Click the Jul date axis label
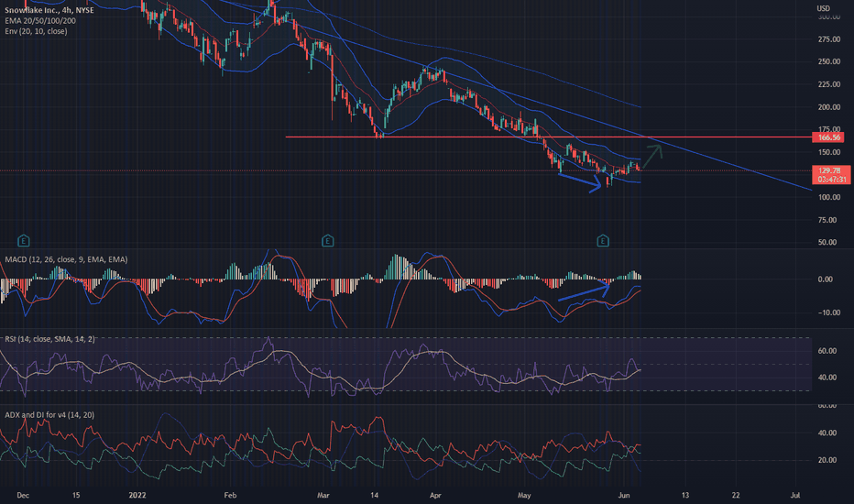This screenshot has height=504, width=854. click(x=795, y=495)
